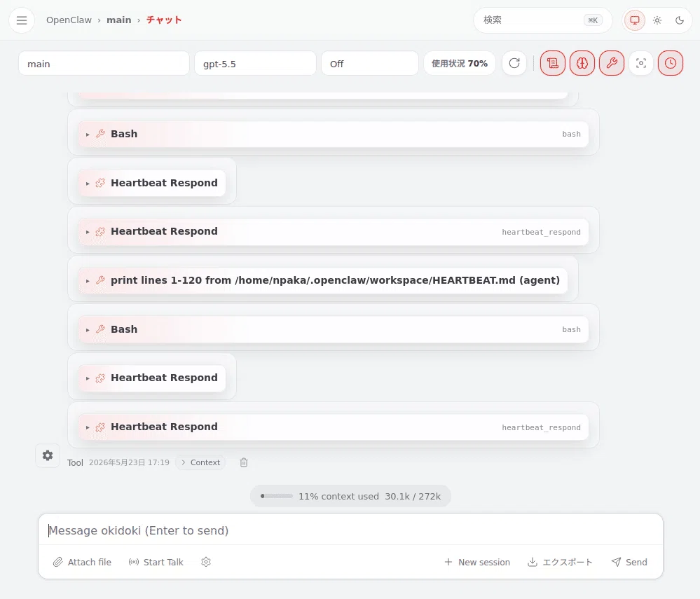Refresh the chat with the circular arrow icon
The image size is (700, 599).
click(514, 63)
